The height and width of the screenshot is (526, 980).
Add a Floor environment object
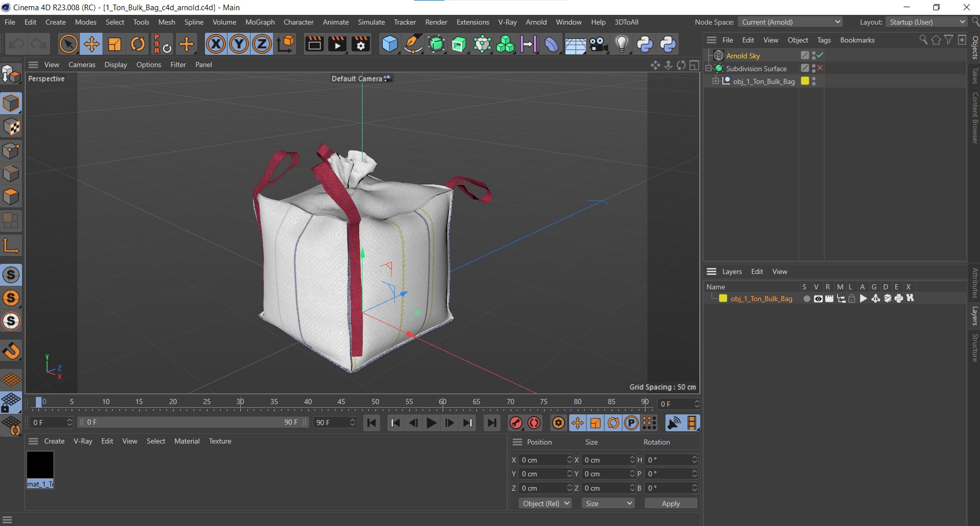point(575,44)
